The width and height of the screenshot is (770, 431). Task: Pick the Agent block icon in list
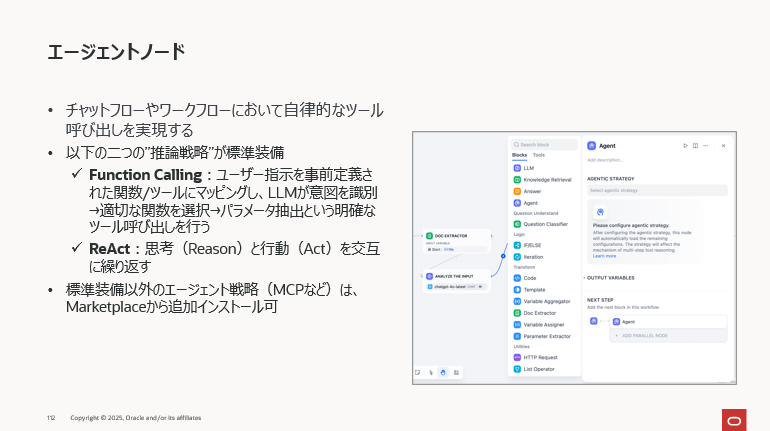click(x=517, y=203)
